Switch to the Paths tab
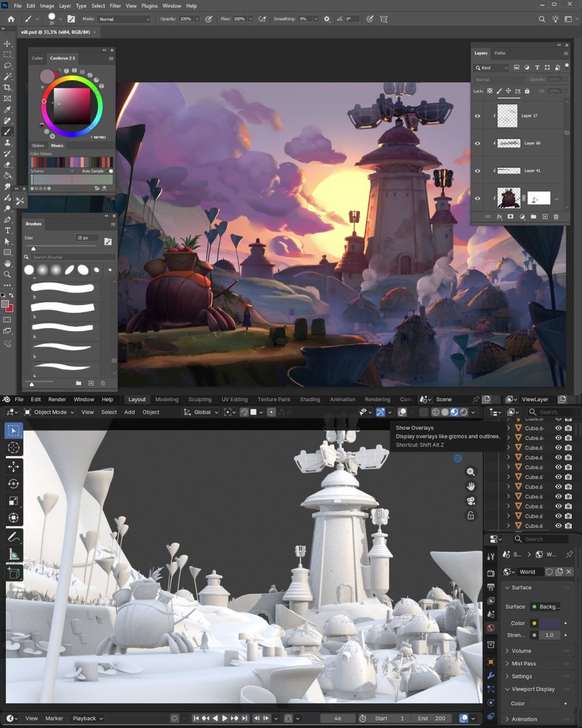Image resolution: width=582 pixels, height=728 pixels. tap(500, 53)
